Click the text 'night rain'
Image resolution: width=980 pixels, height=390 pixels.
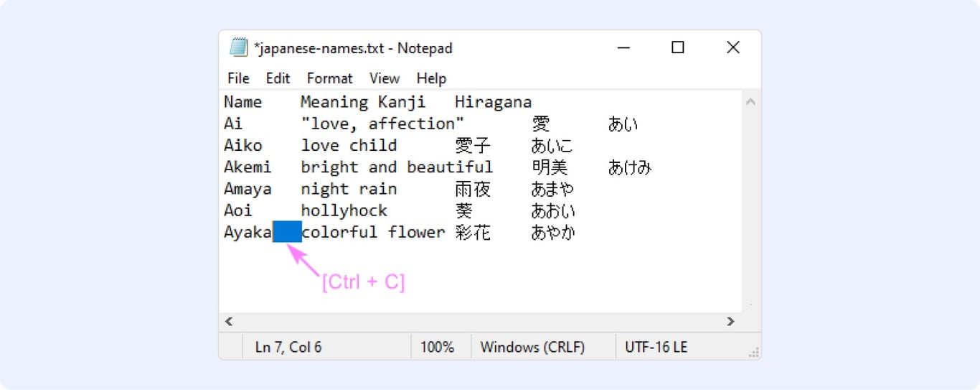(349, 189)
